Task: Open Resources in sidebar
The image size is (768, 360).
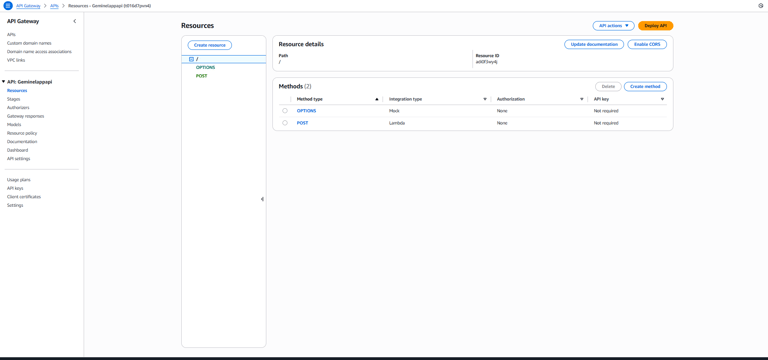Action: [x=17, y=91]
